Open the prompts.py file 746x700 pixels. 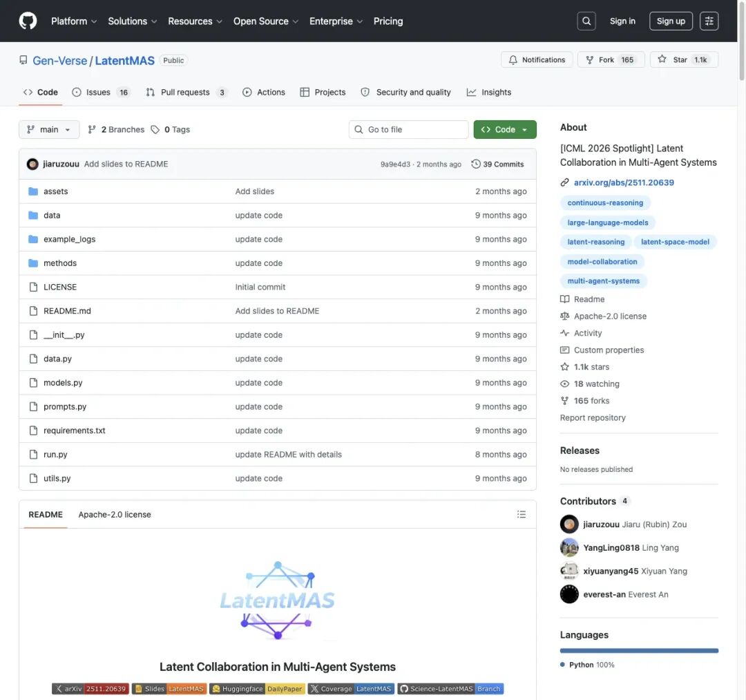tap(65, 406)
